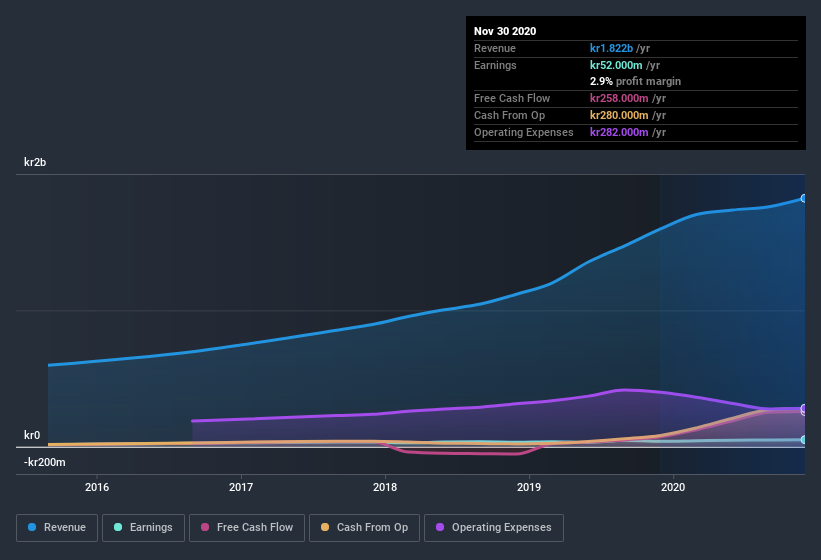Click the 2016 x-axis label

click(x=97, y=487)
